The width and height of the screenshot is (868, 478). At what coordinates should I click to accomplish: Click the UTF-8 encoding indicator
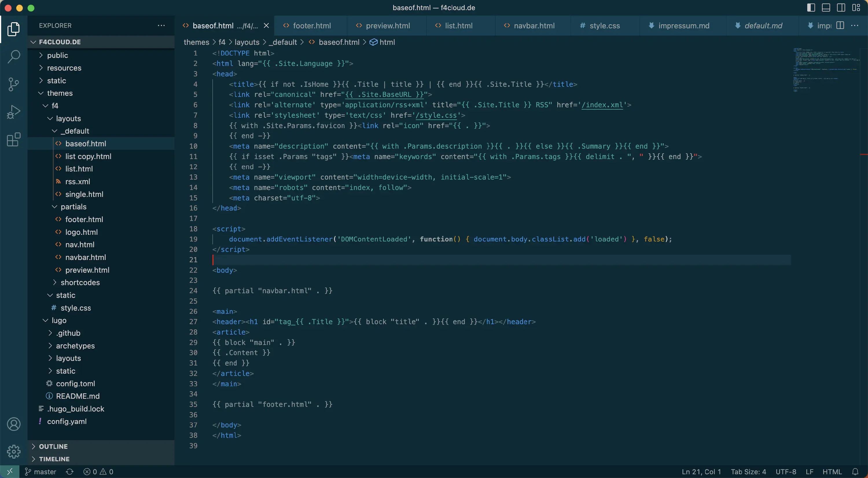coord(786,471)
